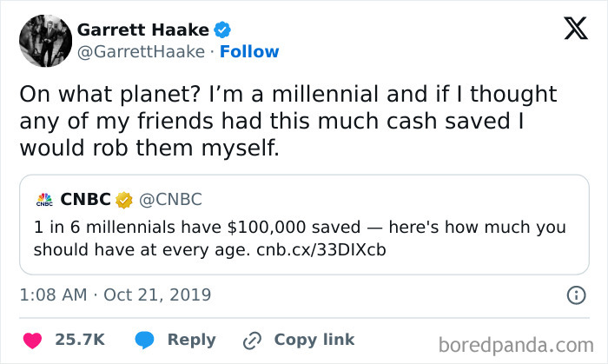The height and width of the screenshot is (364, 608).
Task: Click the chain link icon
Action: pos(253,339)
